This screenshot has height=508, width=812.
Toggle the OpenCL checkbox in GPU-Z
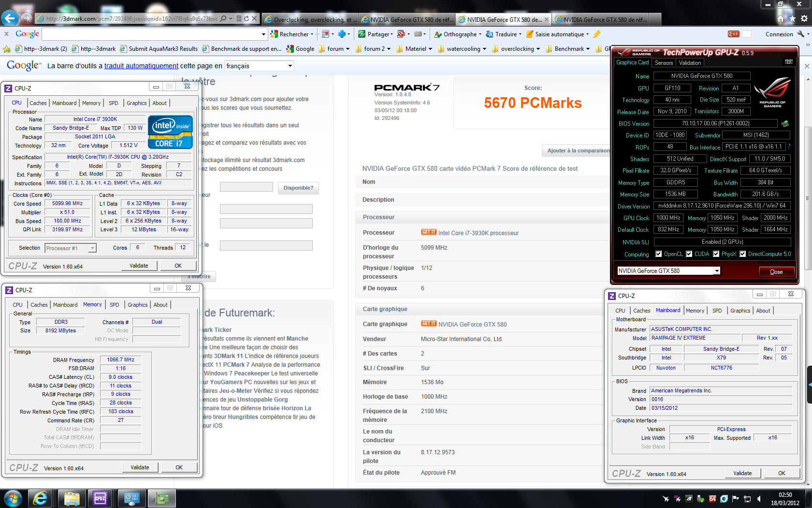coord(658,254)
